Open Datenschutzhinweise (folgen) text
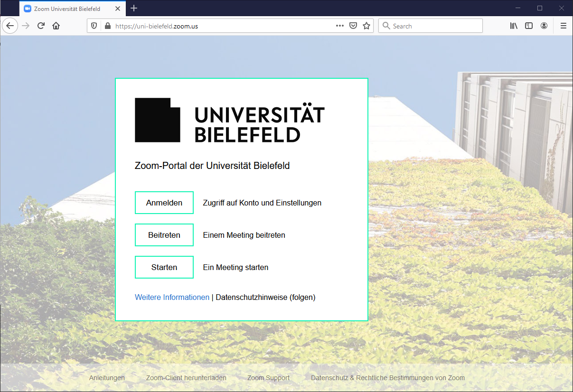Image resolution: width=573 pixels, height=392 pixels. (265, 297)
